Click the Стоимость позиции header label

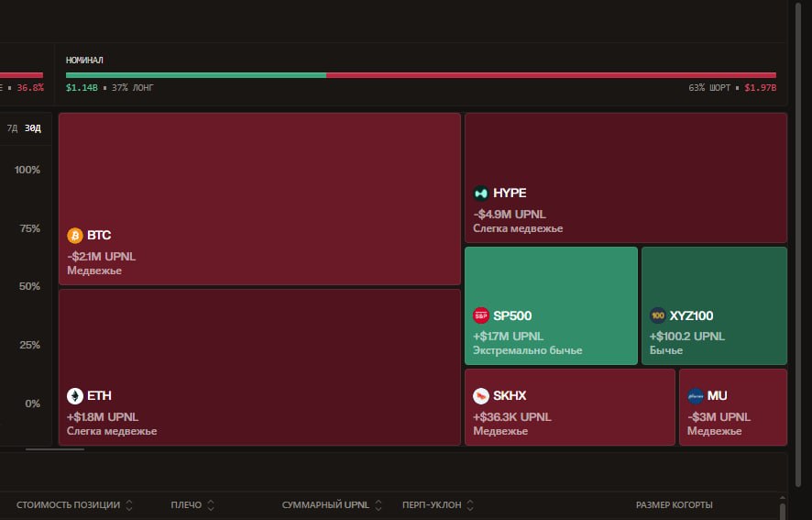pos(69,505)
